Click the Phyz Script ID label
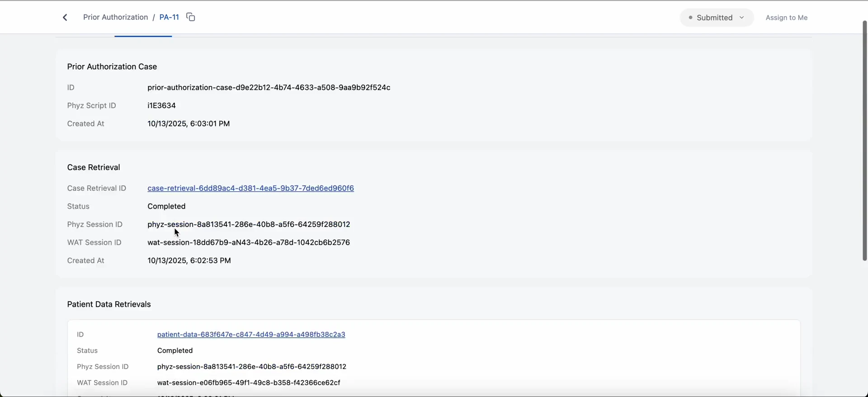Viewport: 868px width, 397px height. [92, 105]
